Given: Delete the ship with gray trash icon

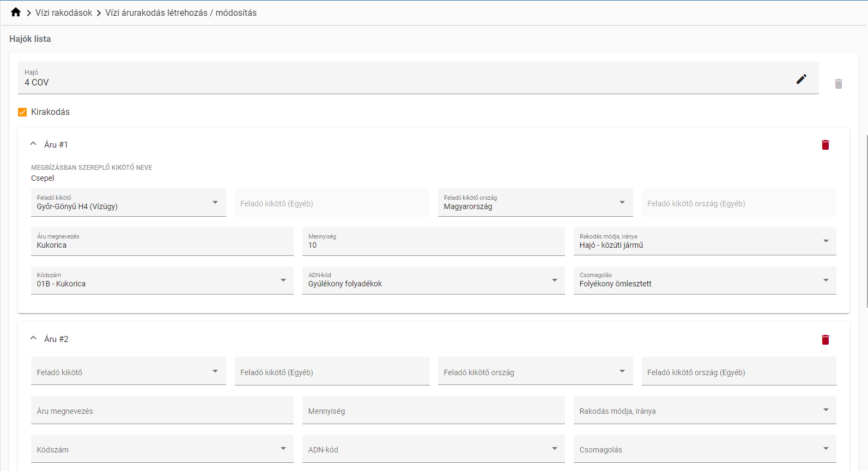Looking at the screenshot, I should tap(838, 84).
